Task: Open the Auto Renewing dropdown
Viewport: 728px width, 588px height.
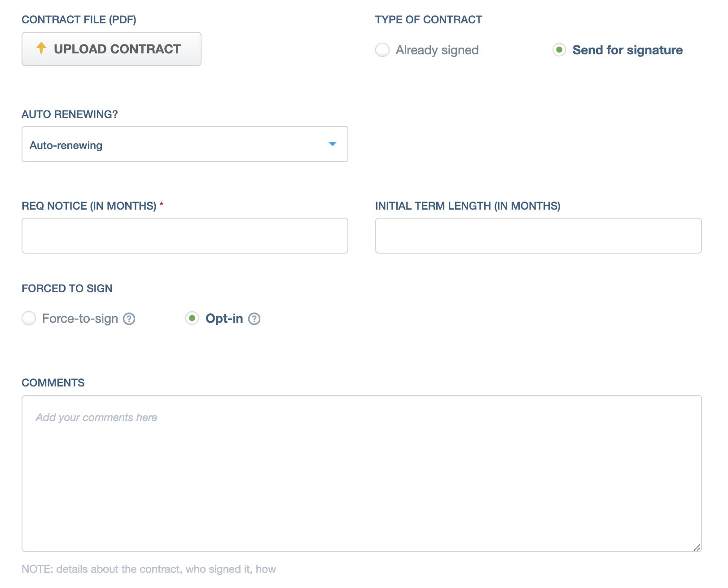Action: 185,144
